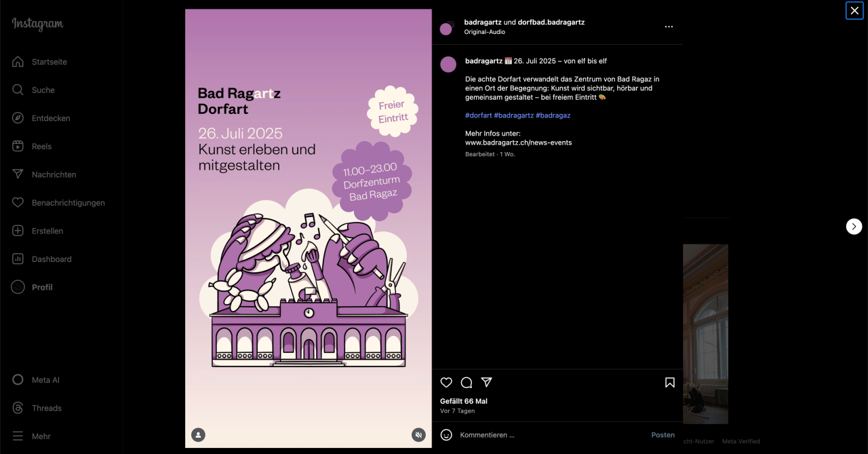
Task: Open emoji picker in comment field
Action: [x=446, y=435]
